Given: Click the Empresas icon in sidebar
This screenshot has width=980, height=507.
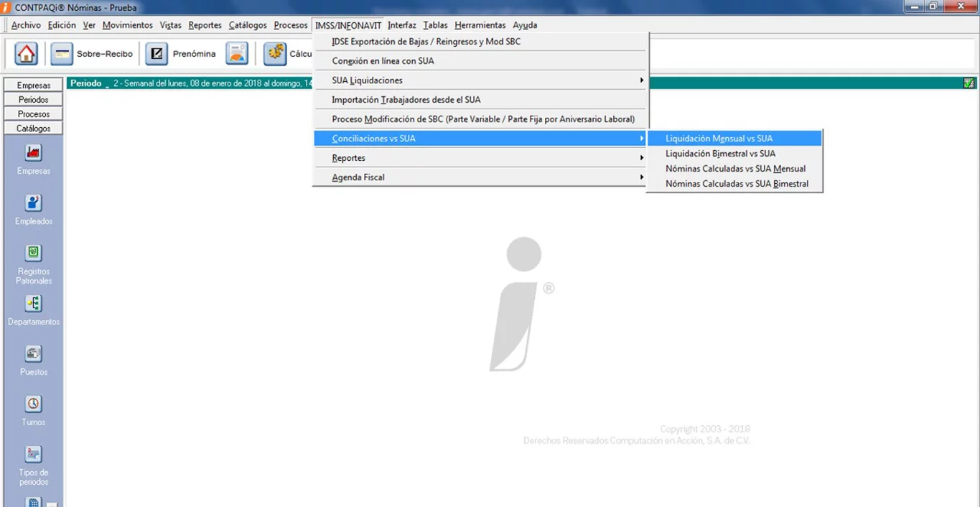Looking at the screenshot, I should 34,153.
